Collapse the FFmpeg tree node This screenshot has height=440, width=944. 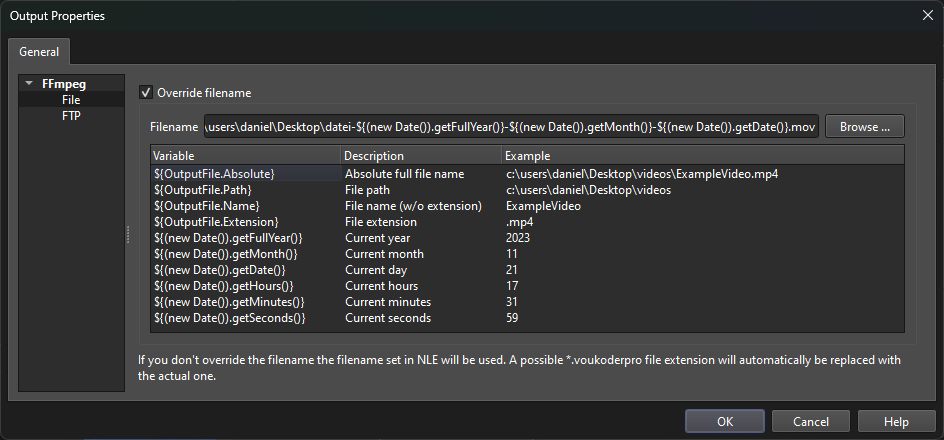31,85
